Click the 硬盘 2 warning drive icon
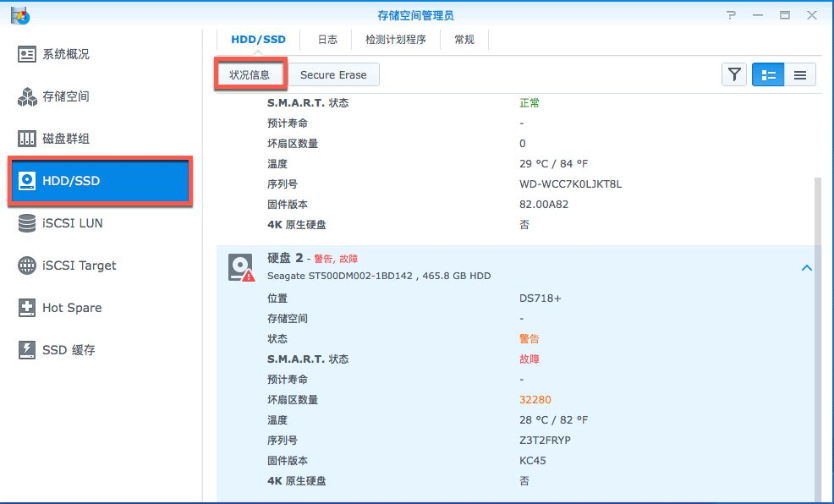Screen dimensions: 834x504 [x=241, y=267]
